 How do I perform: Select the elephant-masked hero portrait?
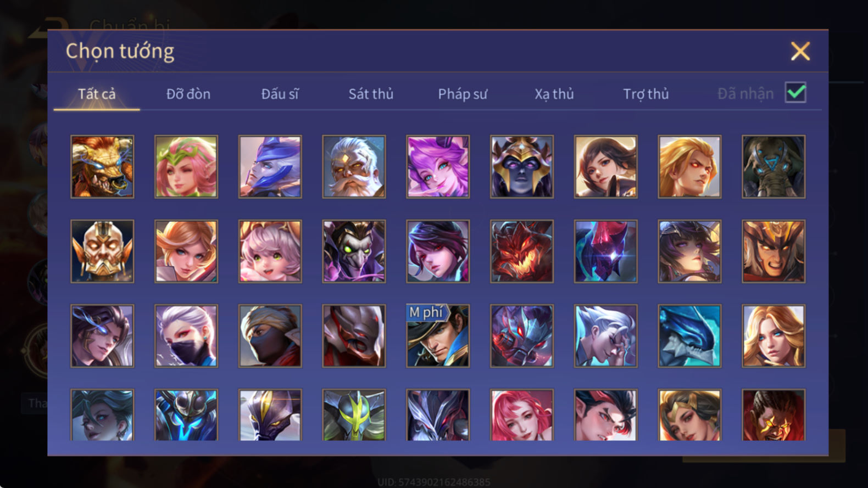tap(774, 166)
